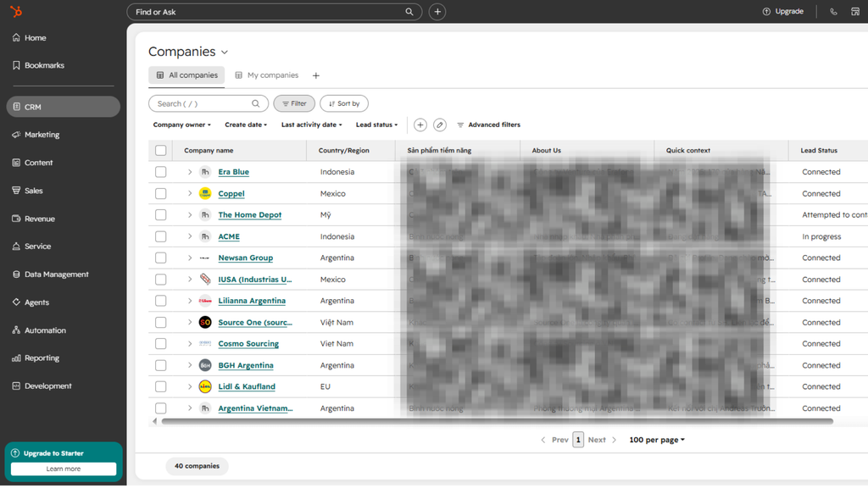The height and width of the screenshot is (488, 868).
Task: Click the Era Blue placeholder company icon
Action: [205, 172]
